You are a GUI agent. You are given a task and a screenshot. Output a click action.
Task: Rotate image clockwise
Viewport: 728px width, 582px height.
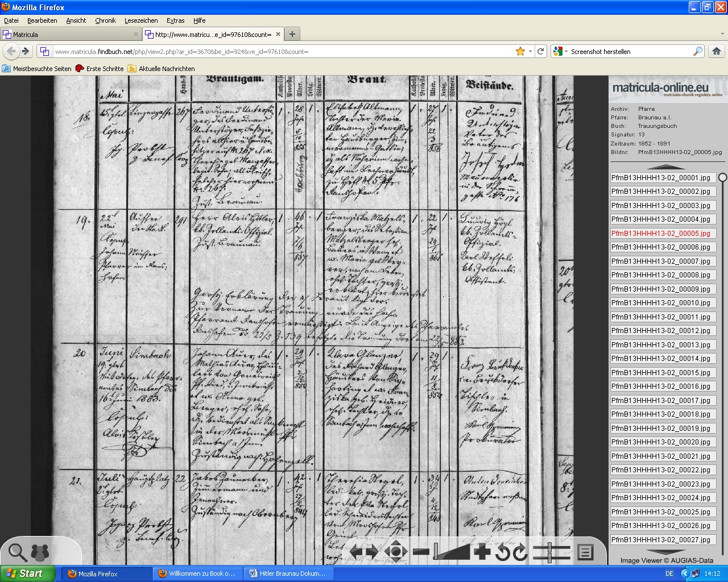point(520,552)
